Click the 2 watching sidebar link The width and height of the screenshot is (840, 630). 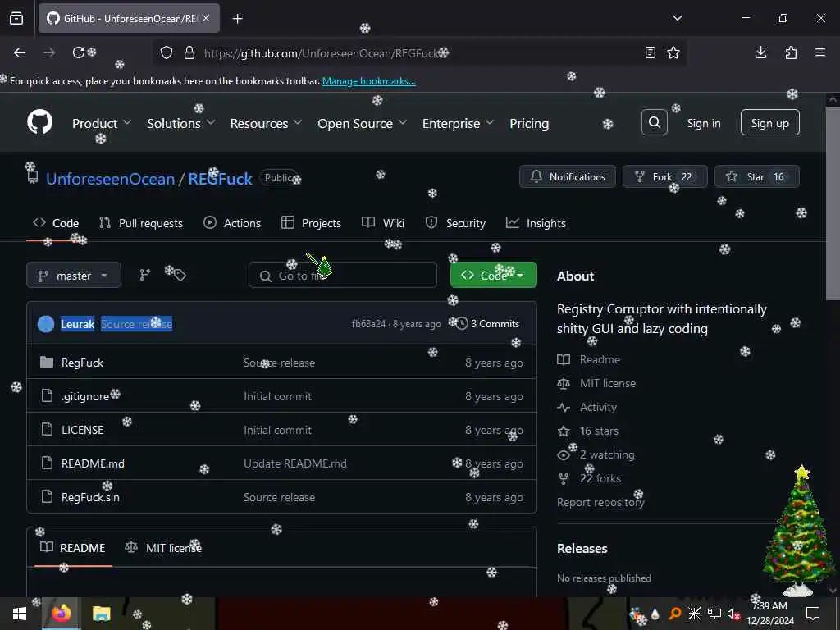click(x=607, y=454)
